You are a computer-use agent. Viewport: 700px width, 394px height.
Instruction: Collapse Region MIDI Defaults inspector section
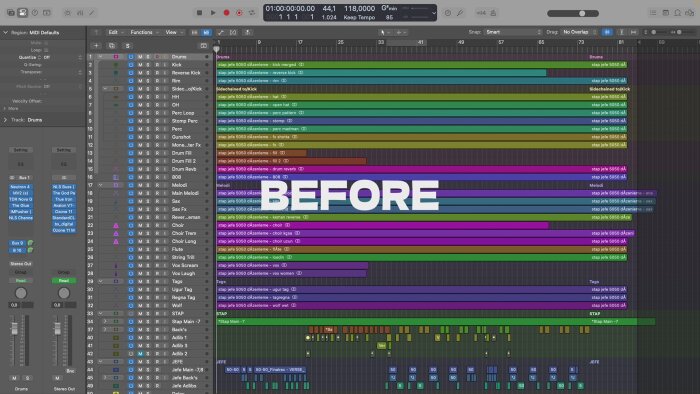point(5,33)
